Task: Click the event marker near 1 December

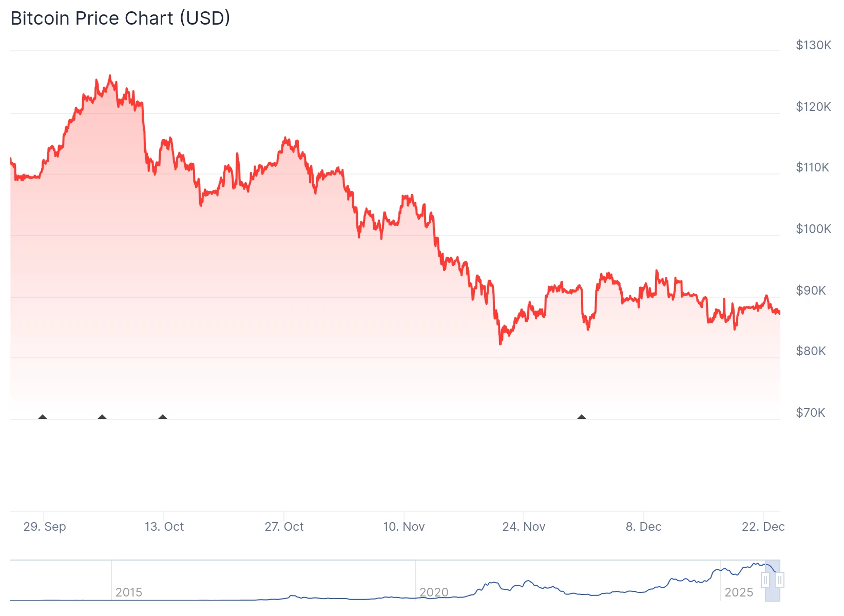Action: click(x=582, y=417)
